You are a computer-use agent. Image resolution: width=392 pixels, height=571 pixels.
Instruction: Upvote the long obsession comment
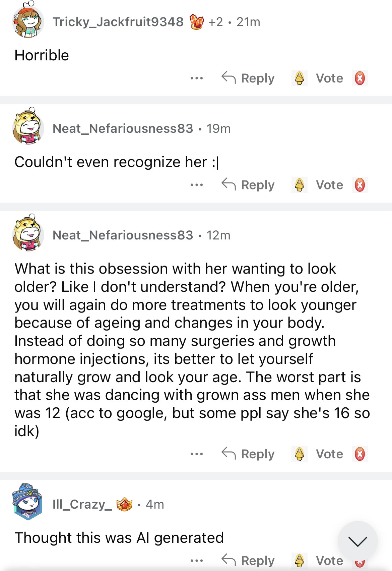(299, 454)
